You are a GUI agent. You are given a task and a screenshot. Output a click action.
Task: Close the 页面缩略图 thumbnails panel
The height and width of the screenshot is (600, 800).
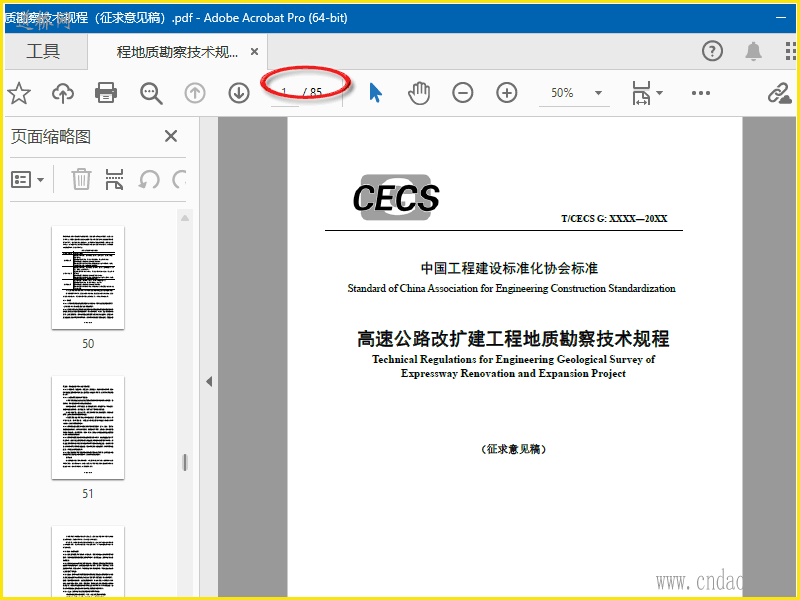[x=171, y=136]
